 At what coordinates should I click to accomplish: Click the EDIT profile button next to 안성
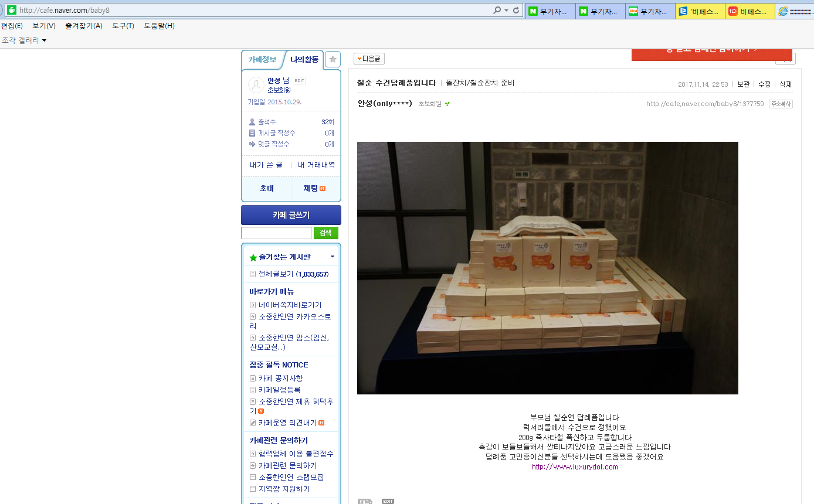pyautogui.click(x=299, y=81)
